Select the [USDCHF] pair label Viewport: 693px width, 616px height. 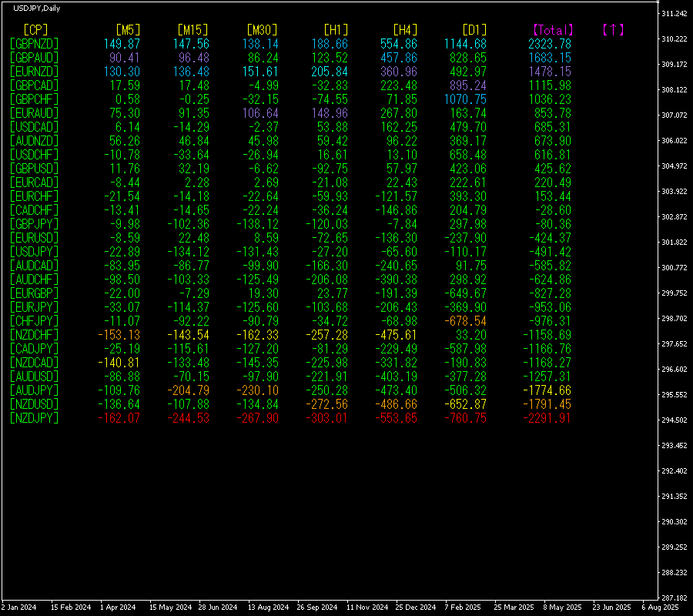35,155
